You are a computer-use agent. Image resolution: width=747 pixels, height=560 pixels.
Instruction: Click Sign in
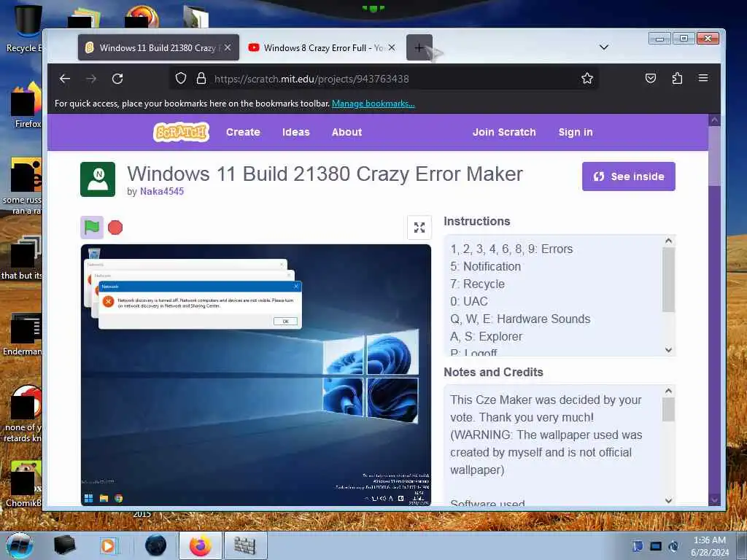pos(576,132)
